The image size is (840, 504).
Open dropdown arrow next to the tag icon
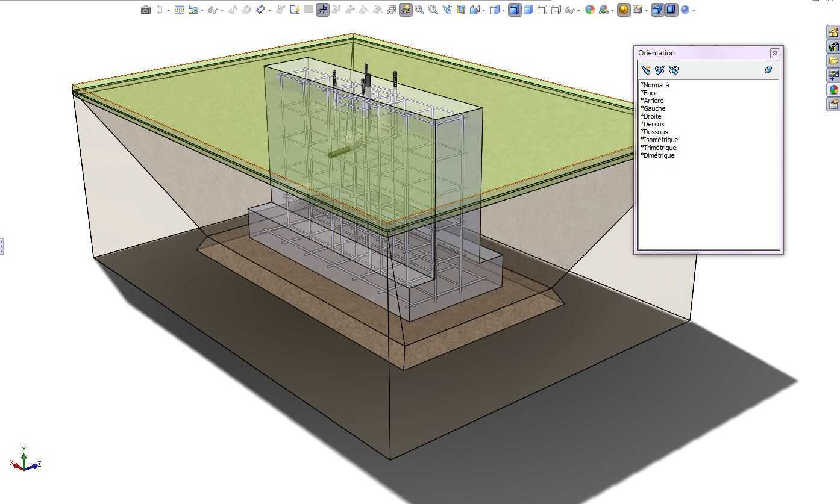click(x=269, y=10)
